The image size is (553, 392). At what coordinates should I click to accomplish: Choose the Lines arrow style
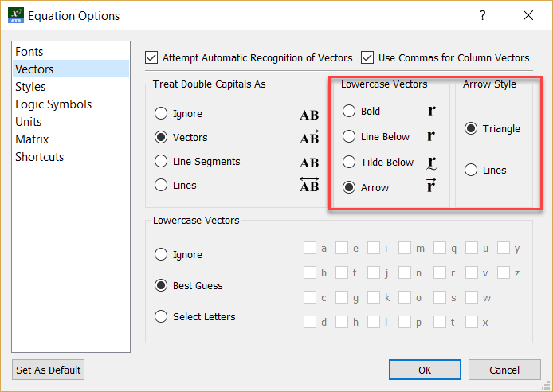point(471,170)
